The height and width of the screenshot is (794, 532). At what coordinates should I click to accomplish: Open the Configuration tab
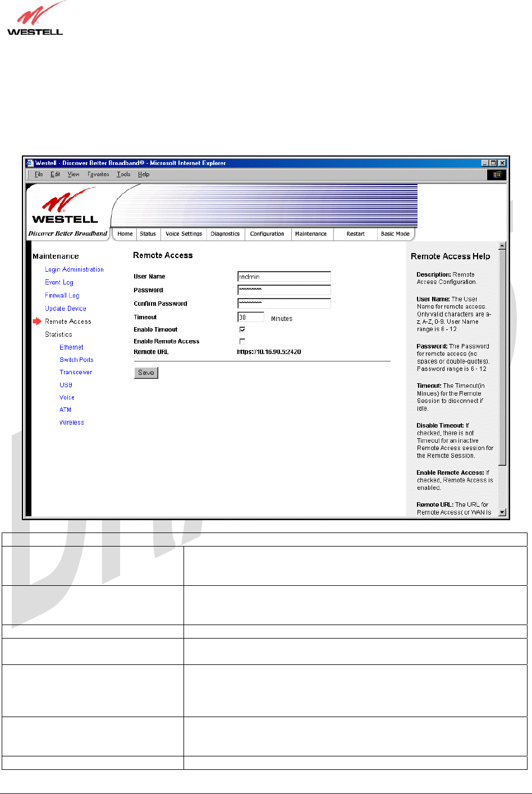267,234
